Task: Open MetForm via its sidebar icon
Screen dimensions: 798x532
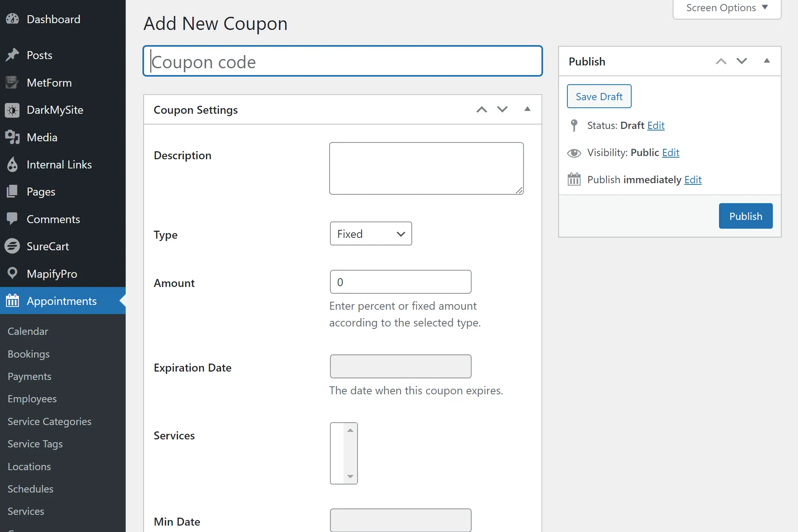Action: click(12, 83)
